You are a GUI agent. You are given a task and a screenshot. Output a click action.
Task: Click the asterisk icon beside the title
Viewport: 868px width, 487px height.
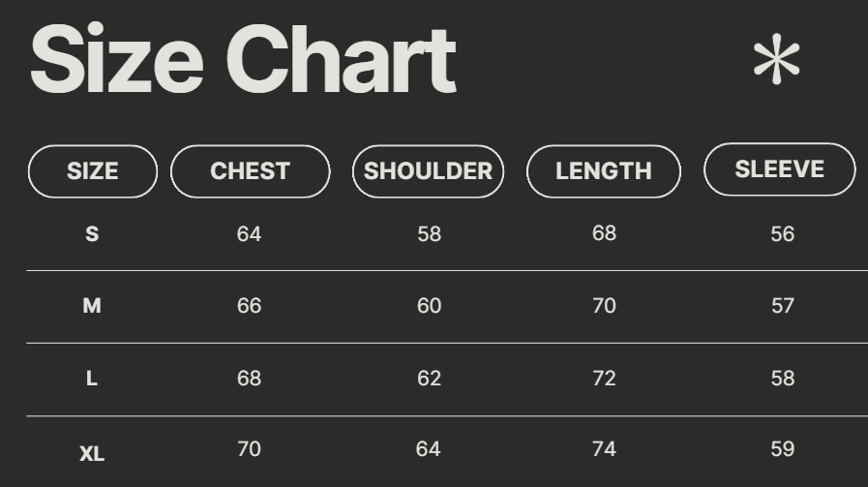(x=776, y=60)
